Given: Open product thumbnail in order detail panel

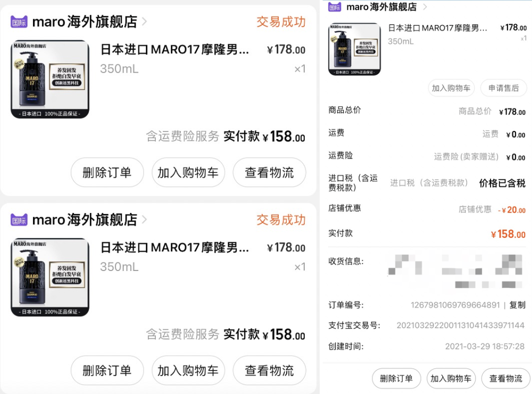Looking at the screenshot, I should click(354, 49).
